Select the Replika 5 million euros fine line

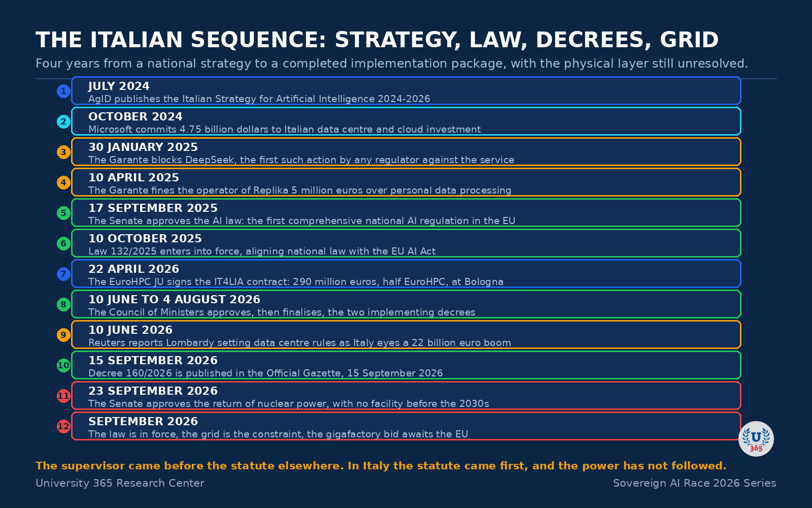pyautogui.click(x=300, y=190)
